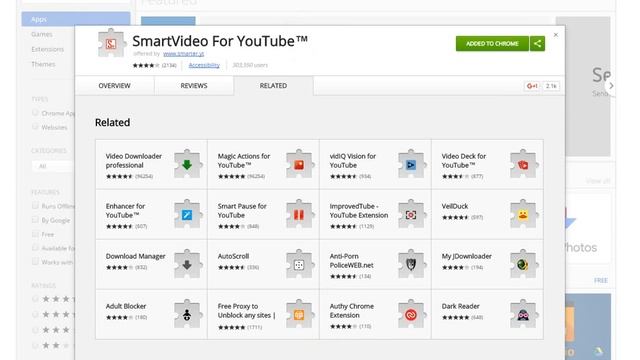Click the Adult Blocker extension icon
The image size is (640, 360).
(187, 314)
